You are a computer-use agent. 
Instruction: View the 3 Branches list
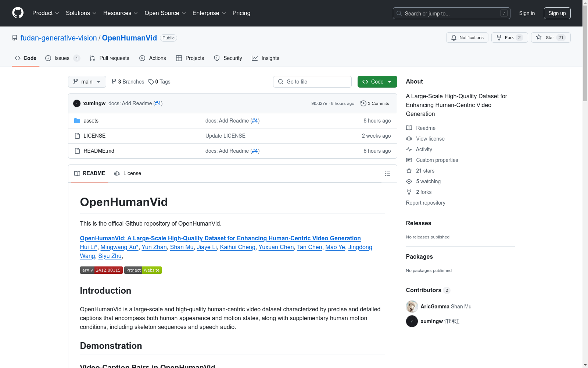click(x=128, y=82)
